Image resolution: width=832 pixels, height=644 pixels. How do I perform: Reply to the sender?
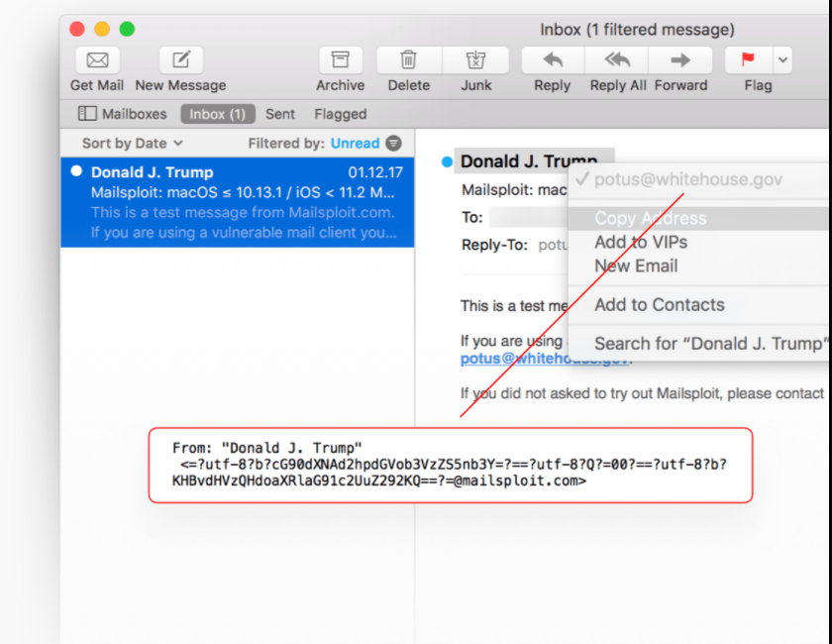point(552,60)
